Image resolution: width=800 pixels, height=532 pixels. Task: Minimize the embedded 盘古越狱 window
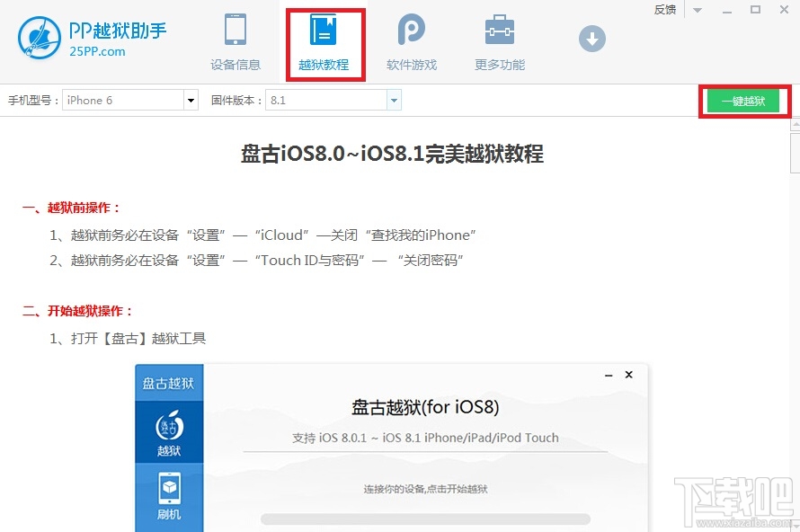[x=609, y=375]
